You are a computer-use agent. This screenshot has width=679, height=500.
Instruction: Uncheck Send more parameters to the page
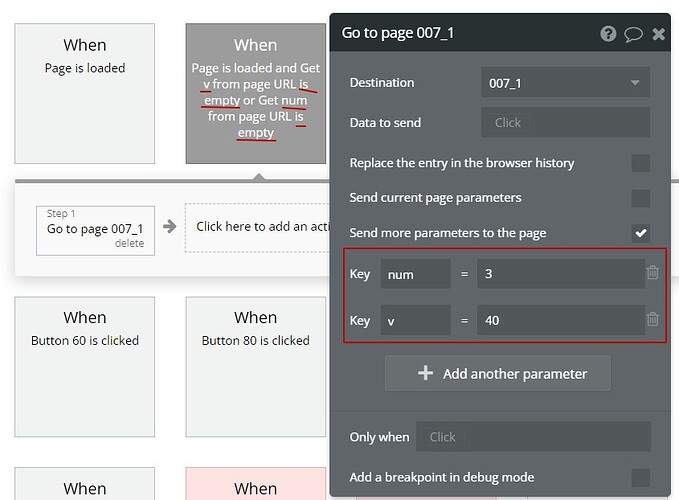click(640, 233)
